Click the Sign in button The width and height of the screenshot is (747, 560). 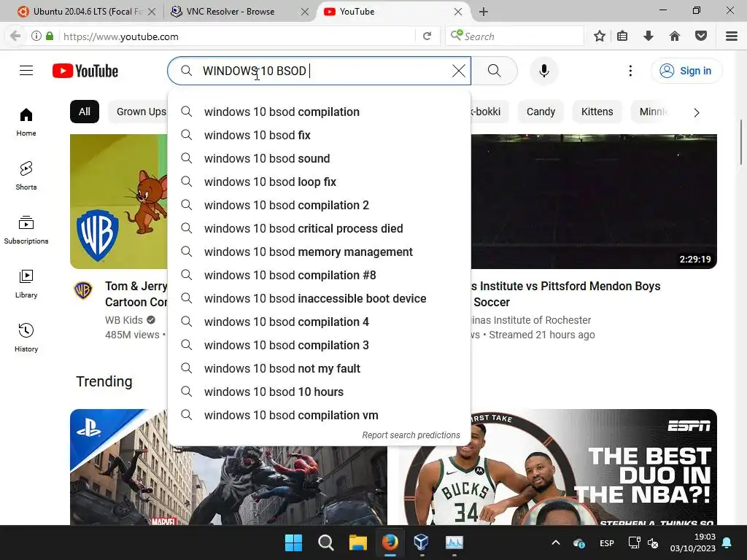click(686, 71)
